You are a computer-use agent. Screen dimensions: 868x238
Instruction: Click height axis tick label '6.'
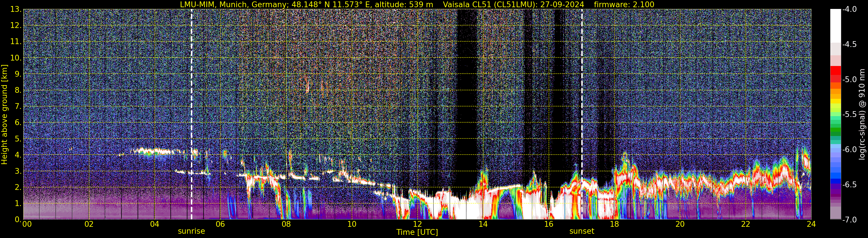[18, 122]
